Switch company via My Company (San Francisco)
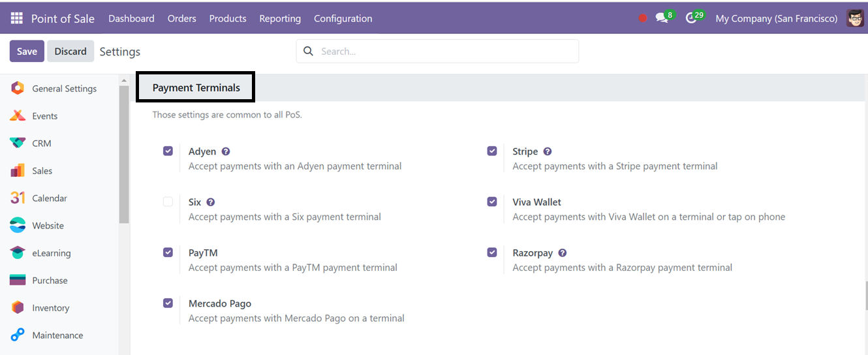 (x=777, y=18)
